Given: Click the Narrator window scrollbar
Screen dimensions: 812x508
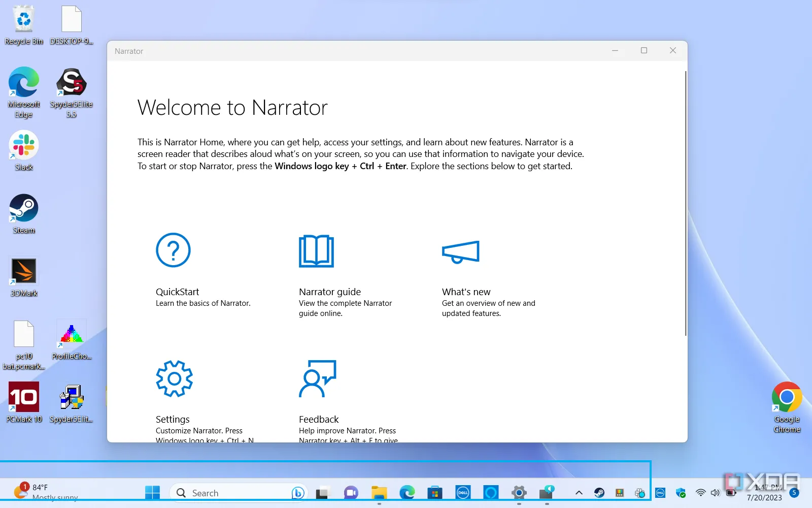Looking at the screenshot, I should [687, 203].
